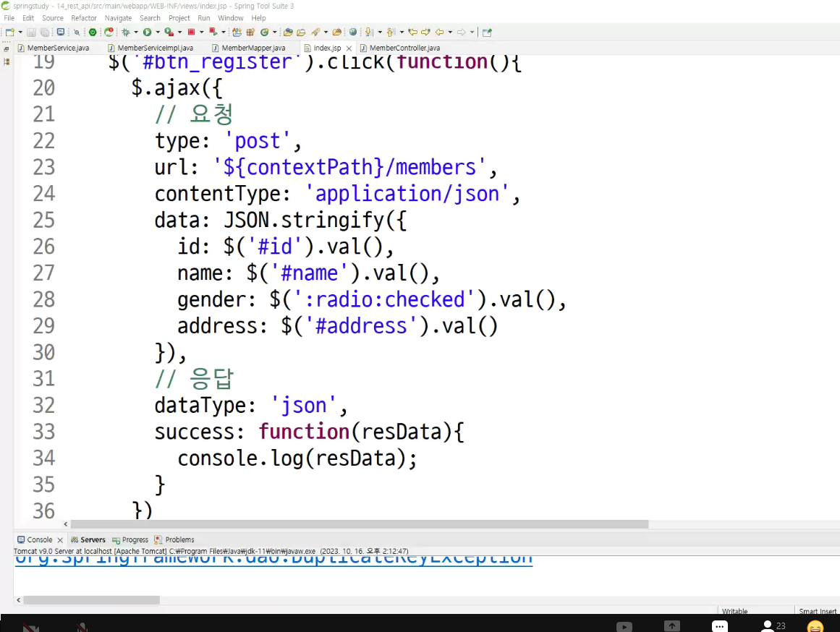
Task: Open the Window menu
Action: click(x=230, y=17)
